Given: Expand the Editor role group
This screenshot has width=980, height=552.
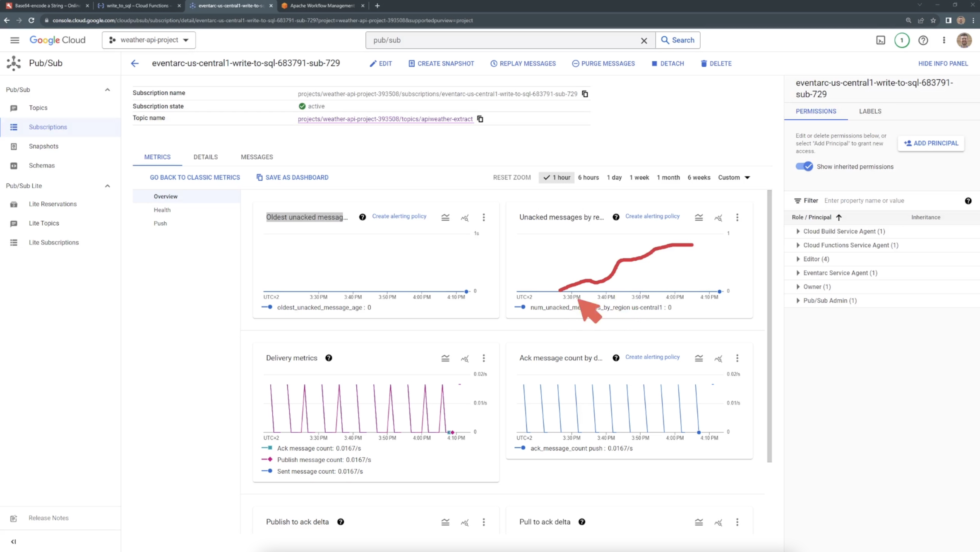Looking at the screenshot, I should [x=798, y=259].
